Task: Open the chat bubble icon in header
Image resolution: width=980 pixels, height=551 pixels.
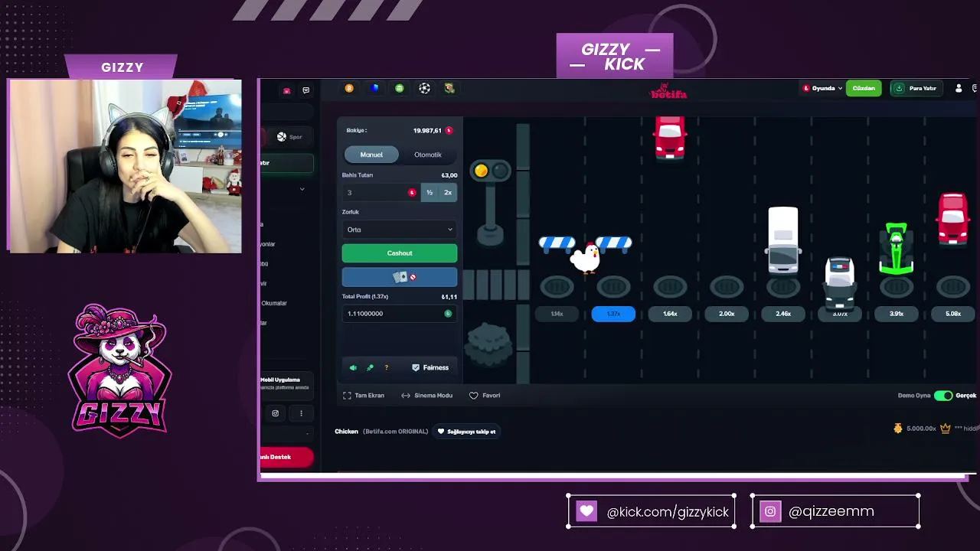Action: click(x=306, y=90)
